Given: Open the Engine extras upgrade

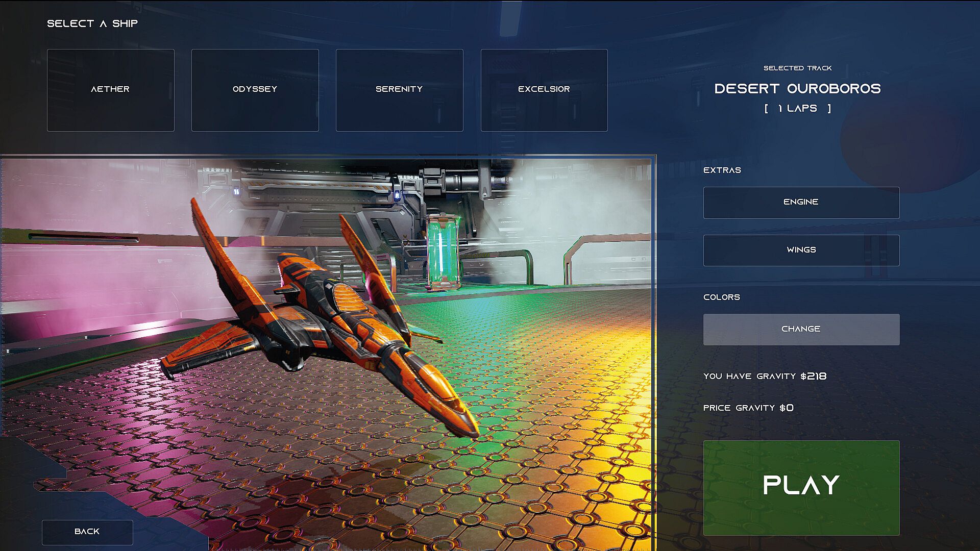Looking at the screenshot, I should click(801, 203).
